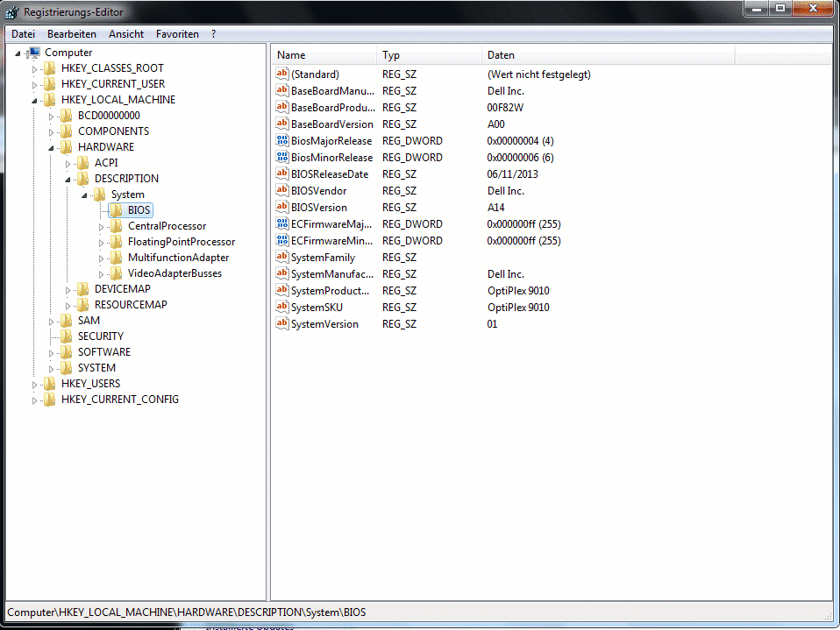This screenshot has width=840, height=630.
Task: Open the Bearbeiten menu
Action: coord(72,33)
